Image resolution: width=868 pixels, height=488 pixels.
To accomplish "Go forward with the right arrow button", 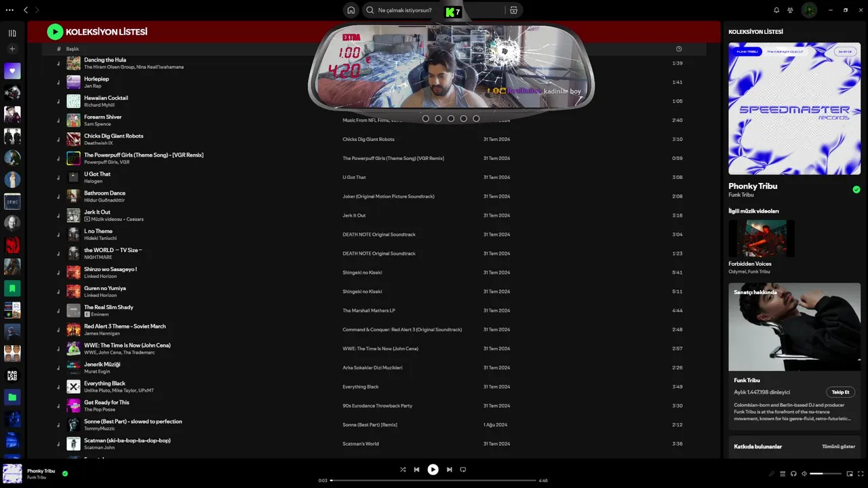I will pyautogui.click(x=37, y=10).
